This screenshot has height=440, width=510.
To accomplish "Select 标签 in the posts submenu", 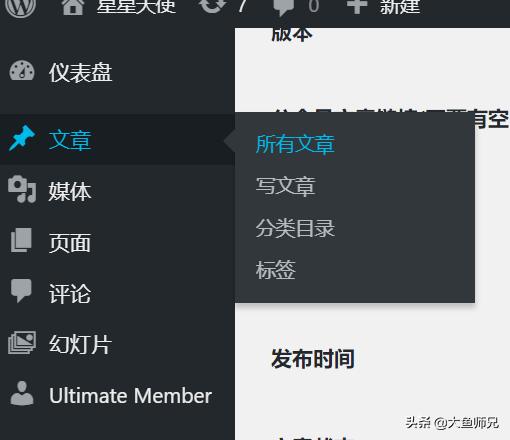I will tap(275, 270).
